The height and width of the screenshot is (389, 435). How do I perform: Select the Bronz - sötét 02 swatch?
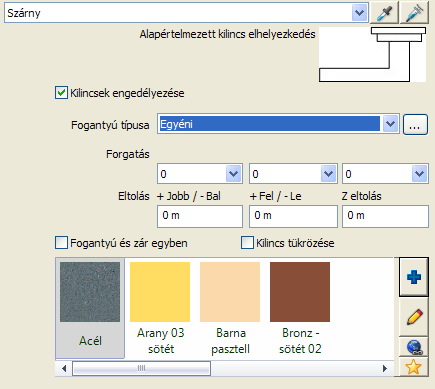(300, 307)
